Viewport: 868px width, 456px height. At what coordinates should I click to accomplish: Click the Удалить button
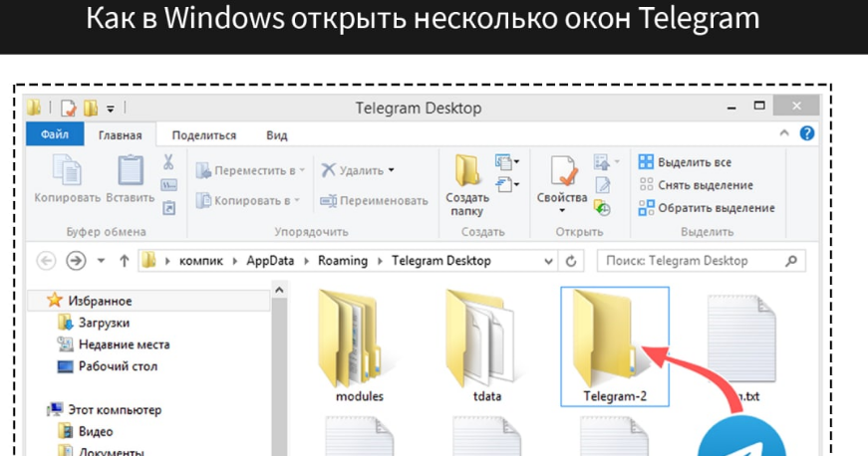click(x=352, y=170)
